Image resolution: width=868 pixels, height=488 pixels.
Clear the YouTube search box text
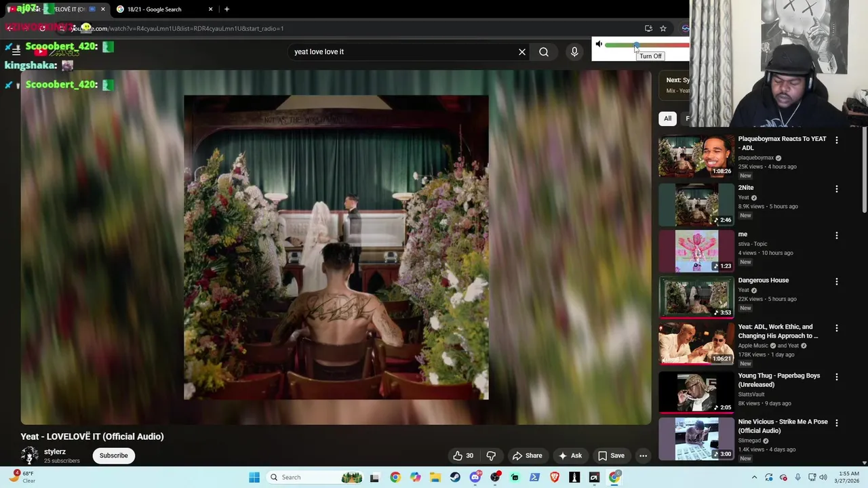click(522, 52)
